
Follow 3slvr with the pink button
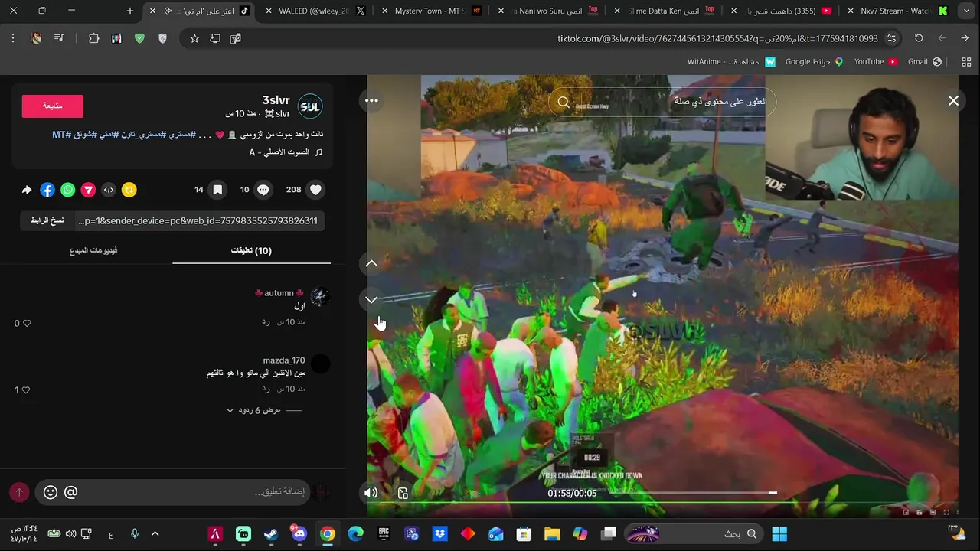[52, 106]
